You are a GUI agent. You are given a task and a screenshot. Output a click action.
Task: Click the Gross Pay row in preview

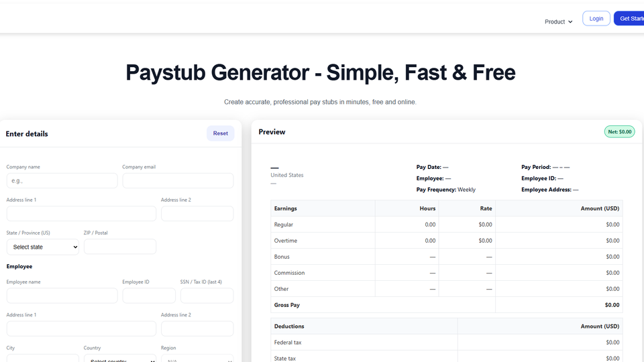[x=446, y=305]
